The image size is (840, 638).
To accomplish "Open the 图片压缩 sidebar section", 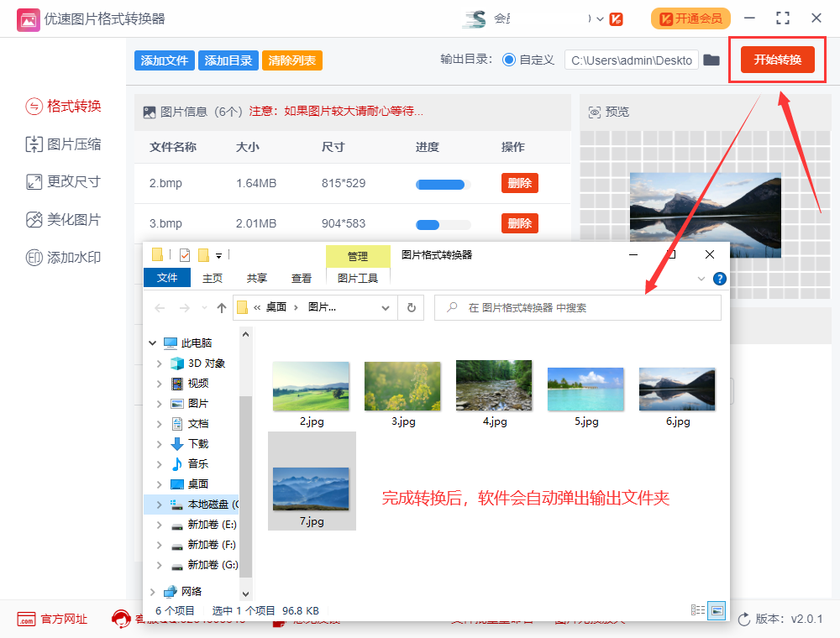I will pyautogui.click(x=63, y=144).
